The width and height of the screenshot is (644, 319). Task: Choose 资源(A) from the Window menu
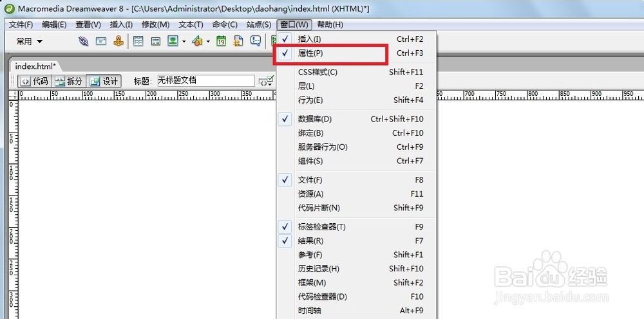[x=357, y=194]
